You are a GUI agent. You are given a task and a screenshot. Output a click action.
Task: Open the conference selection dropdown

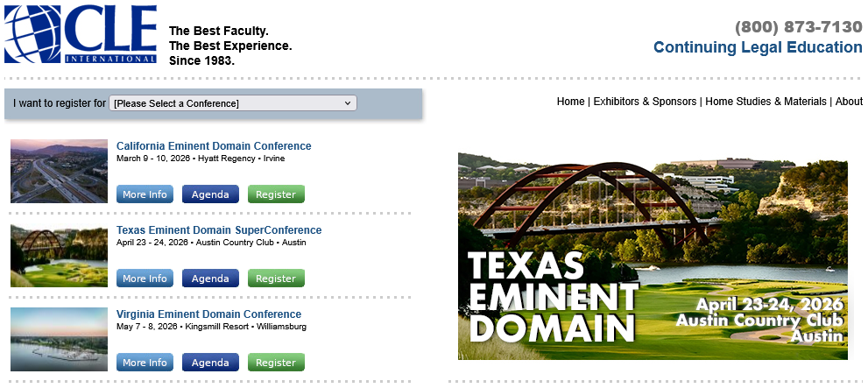(x=233, y=103)
